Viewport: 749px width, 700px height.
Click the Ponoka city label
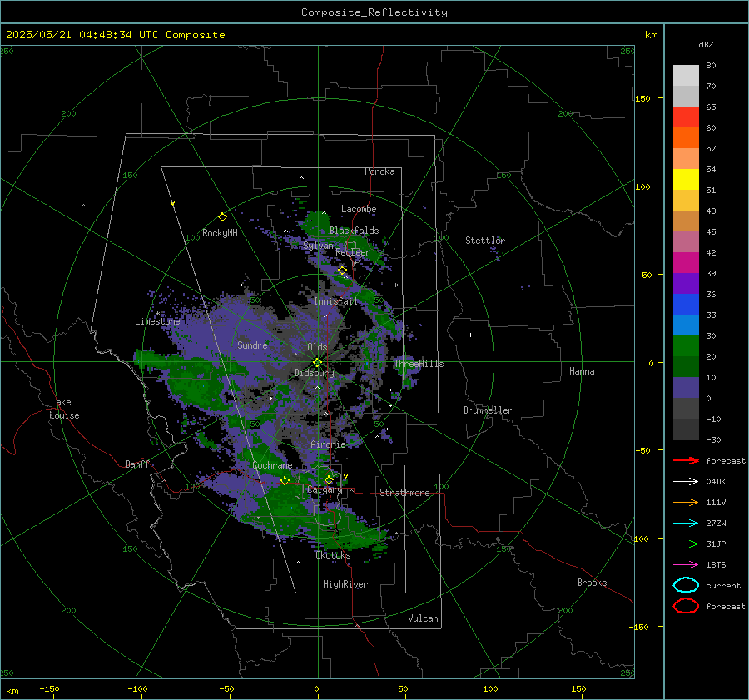[x=379, y=171]
